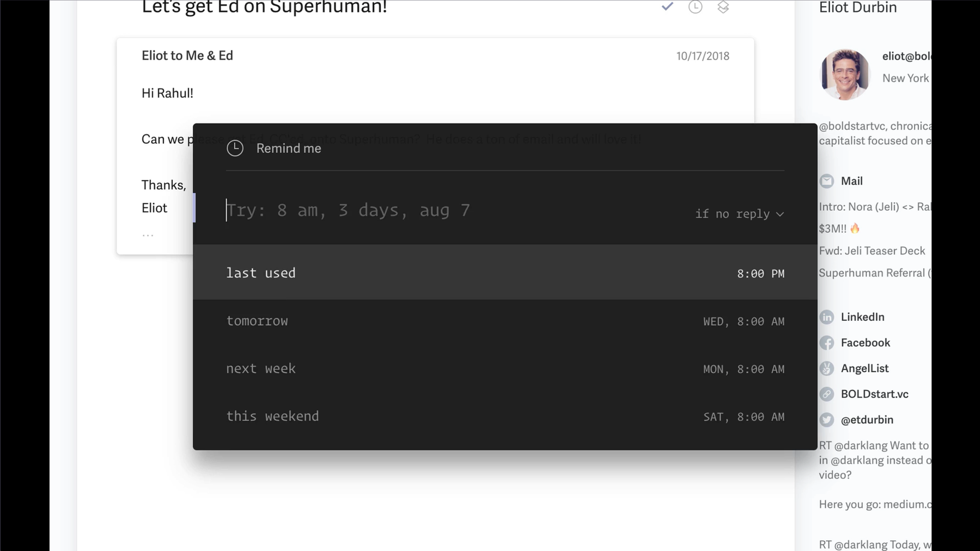Click Eliot Durbin's profile photo
The height and width of the screenshot is (551, 980).
[x=844, y=74]
